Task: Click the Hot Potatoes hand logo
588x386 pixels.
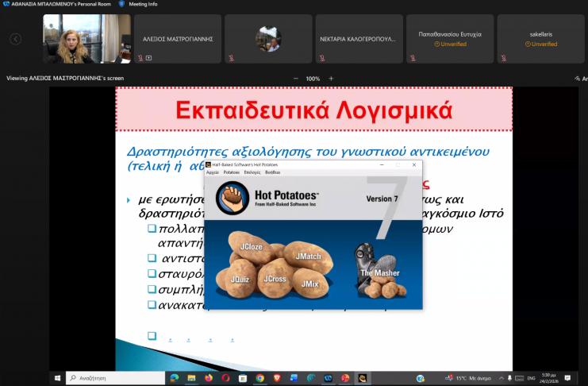Action: click(232, 199)
